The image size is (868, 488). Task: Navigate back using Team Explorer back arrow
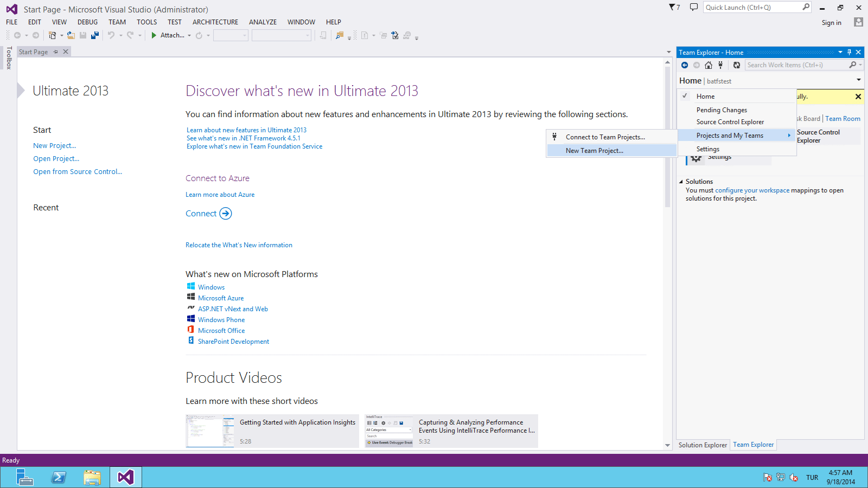pos(685,65)
